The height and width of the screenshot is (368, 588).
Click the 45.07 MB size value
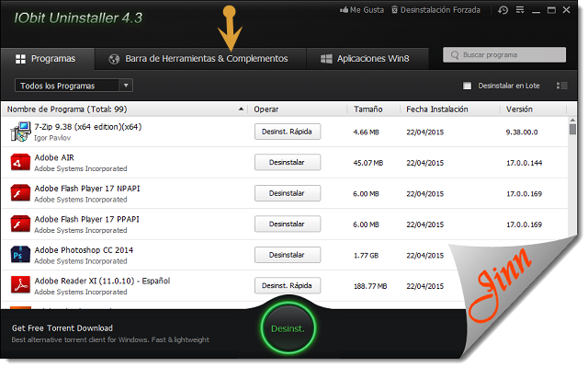[368, 163]
